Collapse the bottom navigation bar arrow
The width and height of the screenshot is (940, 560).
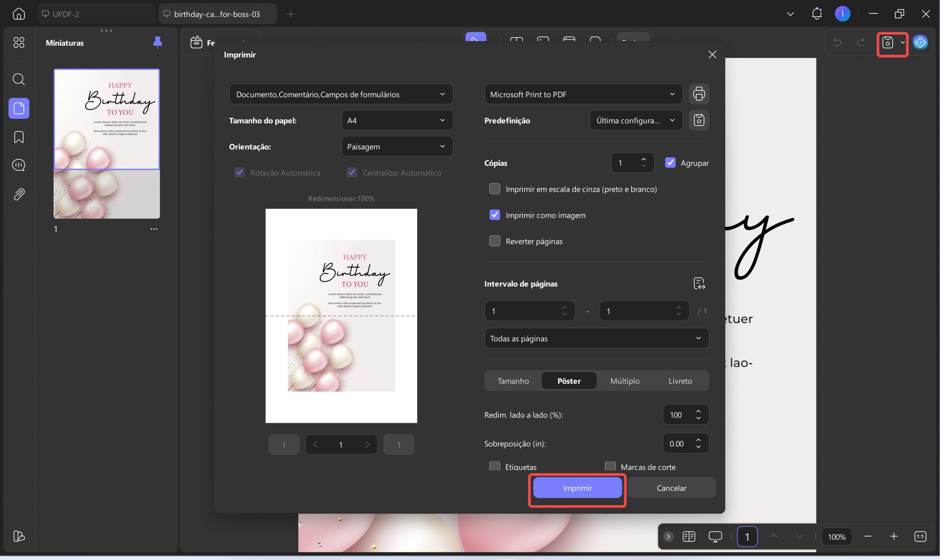click(x=668, y=536)
